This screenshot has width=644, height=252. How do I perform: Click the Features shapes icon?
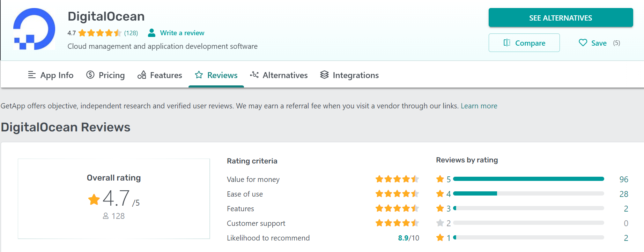(x=142, y=75)
